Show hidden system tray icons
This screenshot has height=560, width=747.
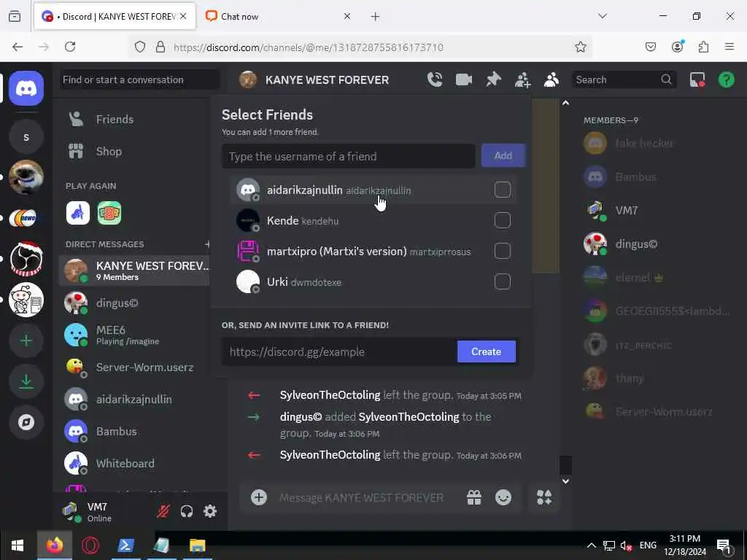pos(591,545)
